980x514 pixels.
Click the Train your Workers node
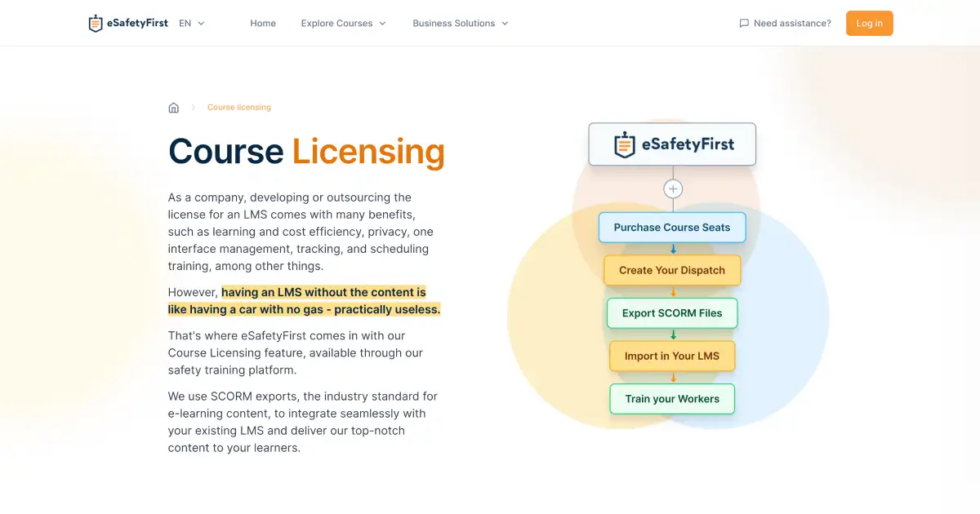pos(672,399)
